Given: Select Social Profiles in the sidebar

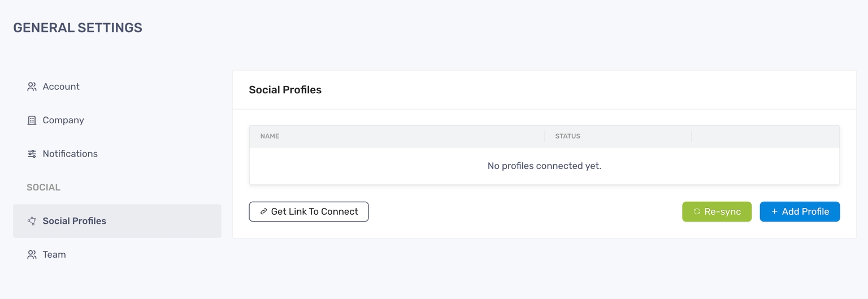Looking at the screenshot, I should (74, 221).
